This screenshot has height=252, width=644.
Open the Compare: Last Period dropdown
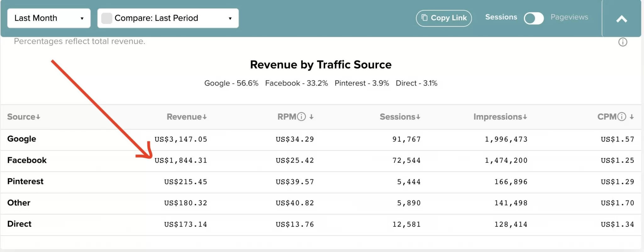168,18
